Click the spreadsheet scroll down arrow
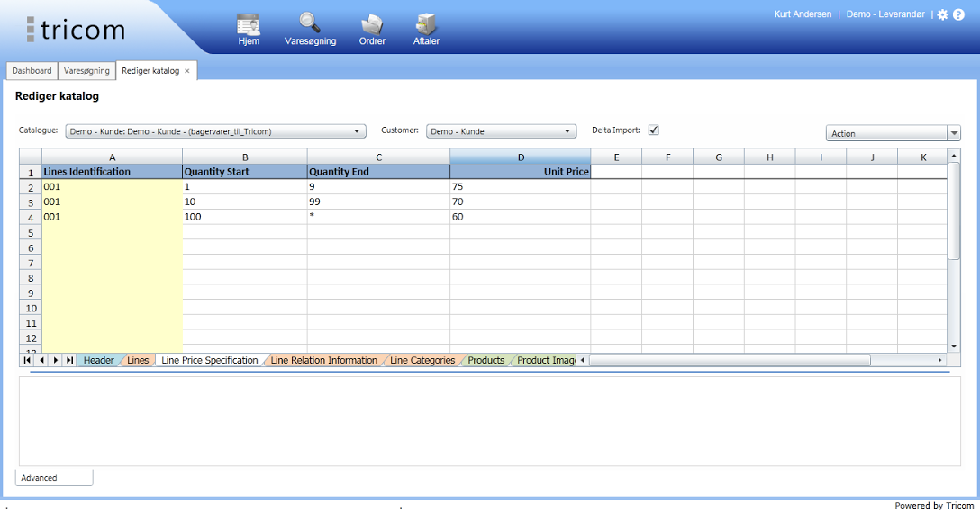 [954, 346]
